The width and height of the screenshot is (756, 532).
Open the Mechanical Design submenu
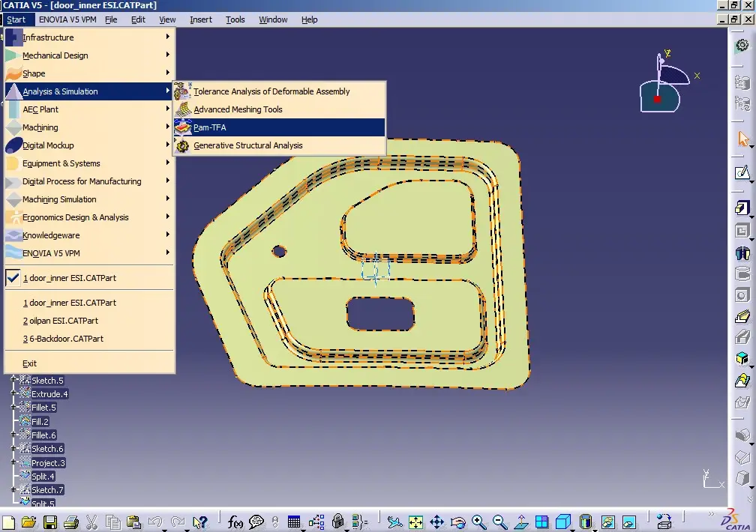click(x=89, y=55)
